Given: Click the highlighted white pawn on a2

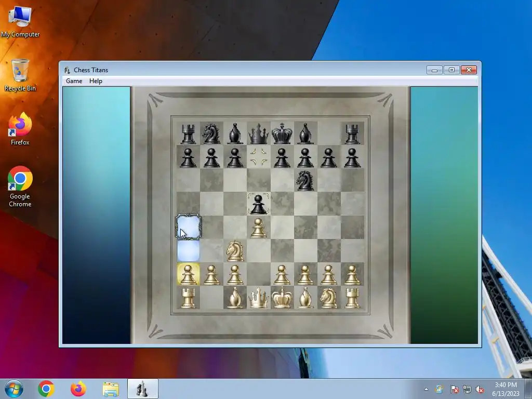Looking at the screenshot, I should click(x=188, y=274).
